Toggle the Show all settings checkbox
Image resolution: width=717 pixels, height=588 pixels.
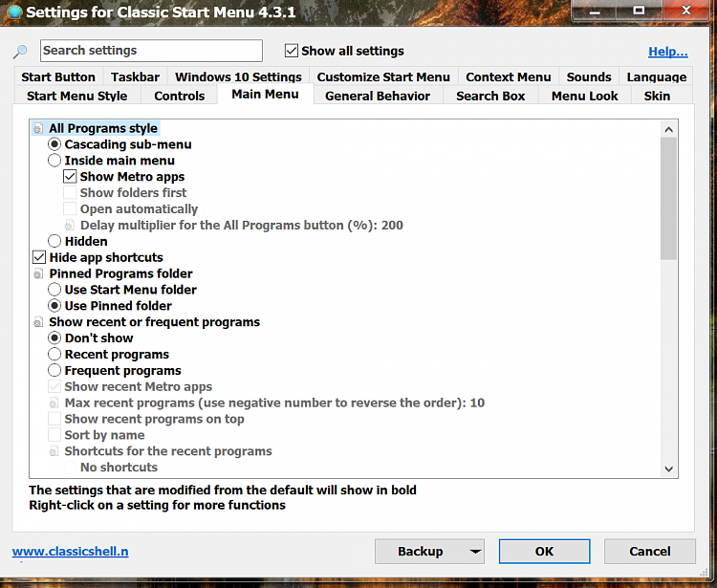[292, 51]
